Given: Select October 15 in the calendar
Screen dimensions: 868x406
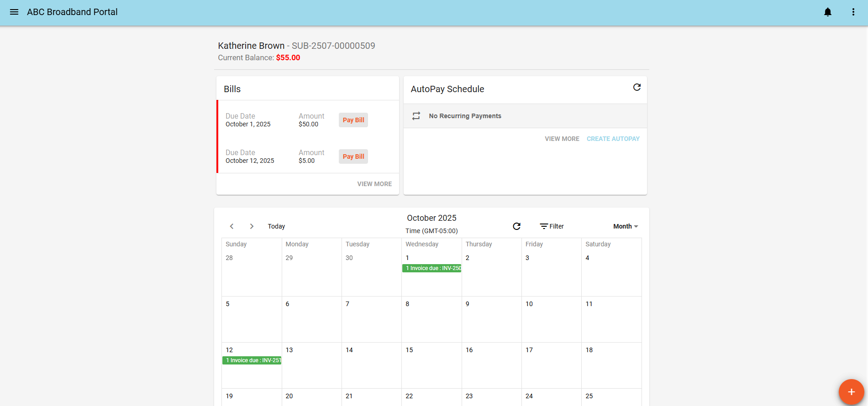Looking at the screenshot, I should pyautogui.click(x=431, y=365).
